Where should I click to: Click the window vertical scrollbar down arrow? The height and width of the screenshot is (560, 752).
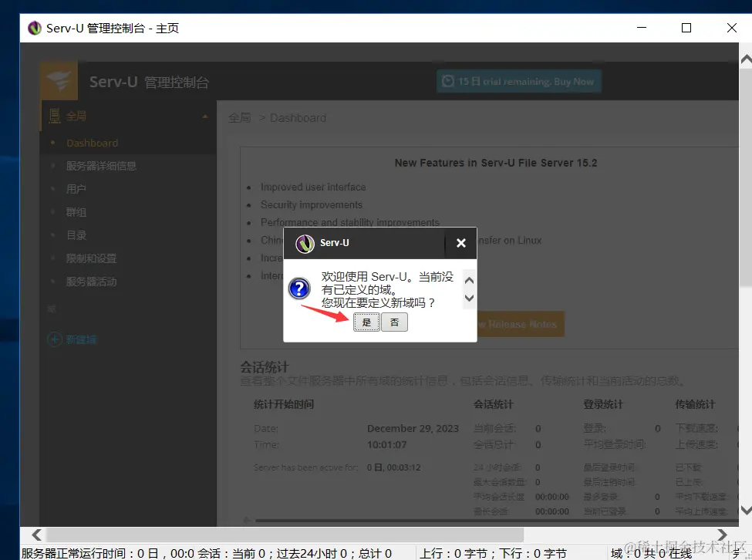pos(746,510)
